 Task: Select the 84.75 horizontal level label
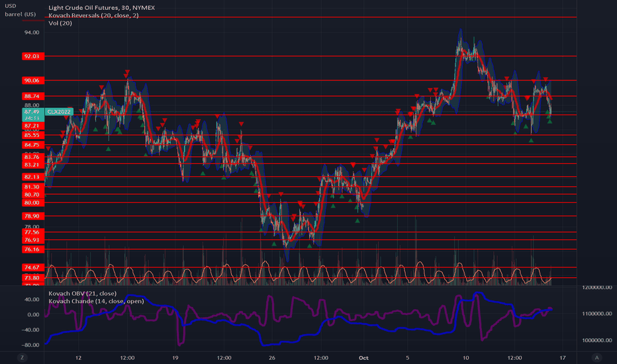tap(33, 145)
